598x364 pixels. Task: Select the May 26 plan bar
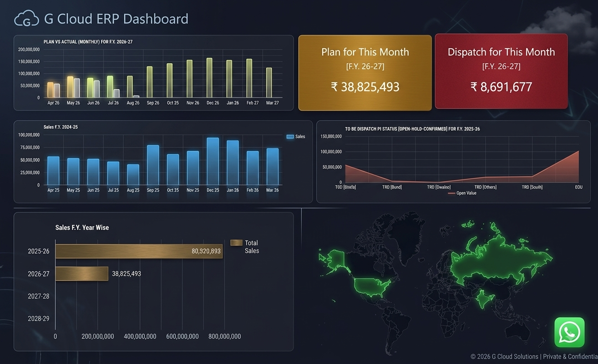70,87
